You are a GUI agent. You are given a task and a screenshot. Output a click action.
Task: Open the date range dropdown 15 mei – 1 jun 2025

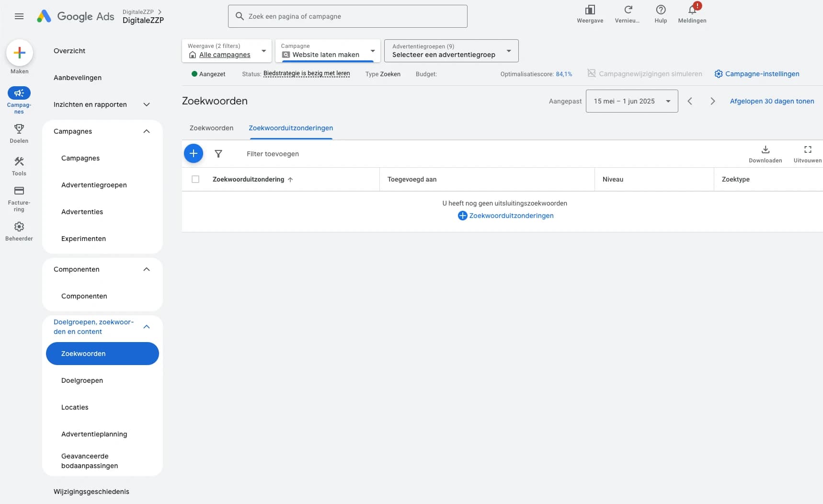[x=632, y=101]
